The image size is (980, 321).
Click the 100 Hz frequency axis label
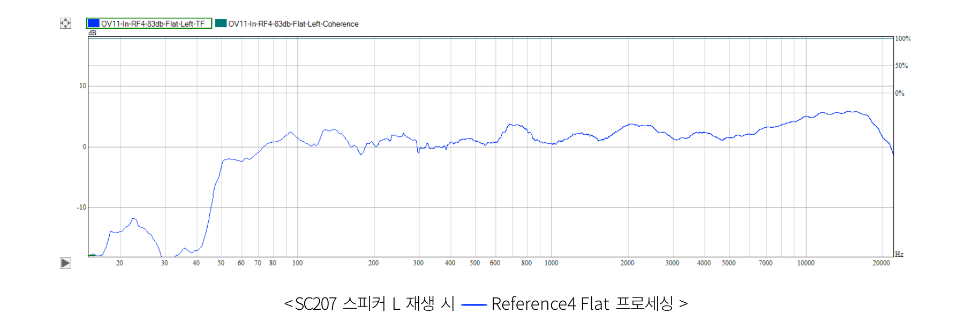297,263
